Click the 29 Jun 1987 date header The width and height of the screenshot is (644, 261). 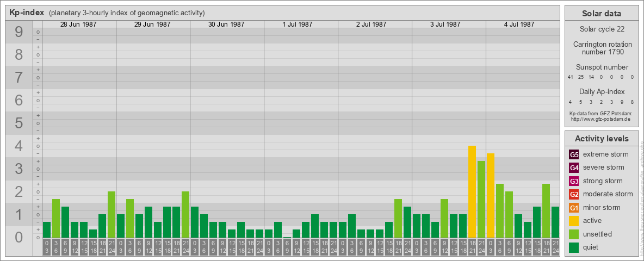[152, 24]
